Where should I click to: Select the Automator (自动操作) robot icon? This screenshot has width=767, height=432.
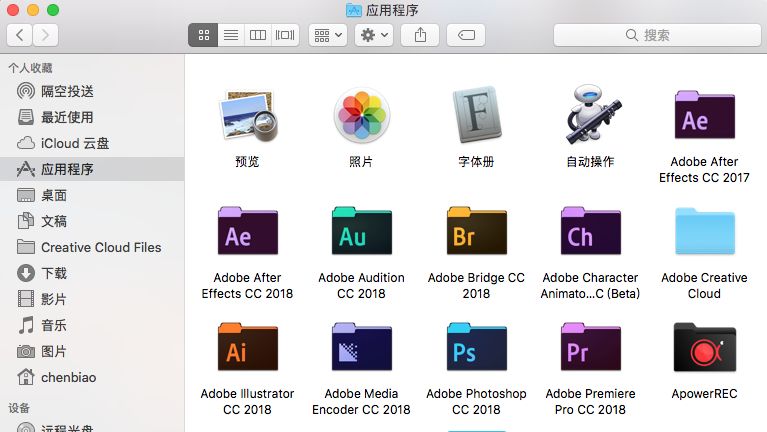(x=590, y=114)
